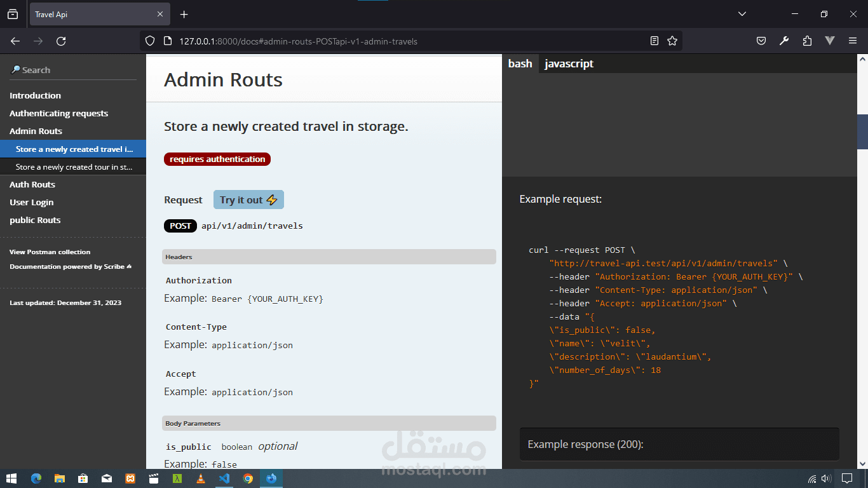The width and height of the screenshot is (868, 488).
Task: Open Store a newly created tour sidebar item
Action: 74,167
